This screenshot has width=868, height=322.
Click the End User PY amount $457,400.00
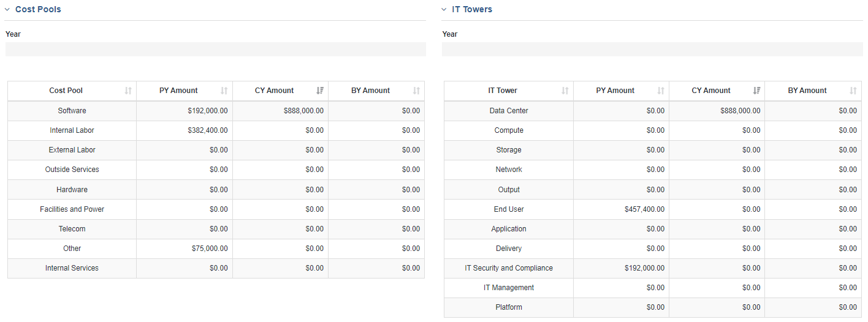644,209
